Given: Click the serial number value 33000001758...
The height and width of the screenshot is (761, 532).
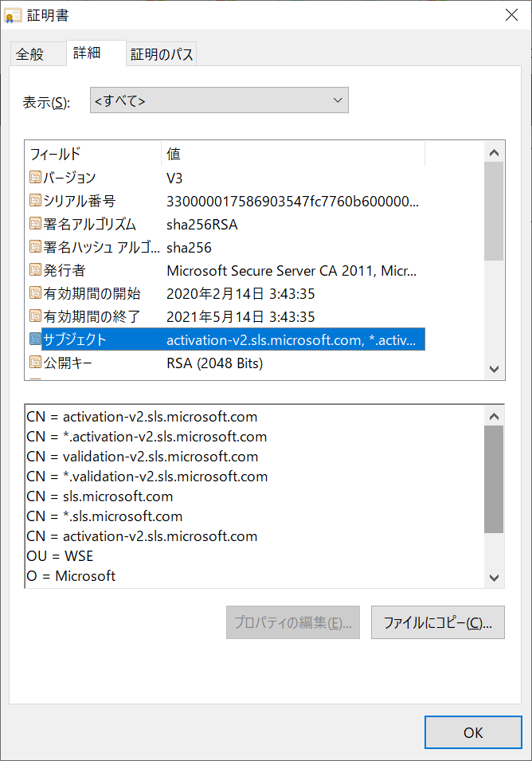Looking at the screenshot, I should click(292, 201).
